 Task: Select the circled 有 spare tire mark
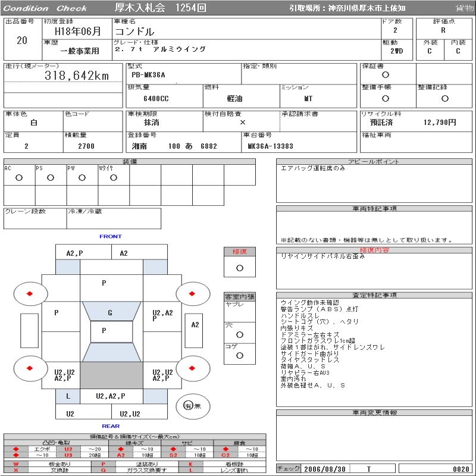click(188, 405)
